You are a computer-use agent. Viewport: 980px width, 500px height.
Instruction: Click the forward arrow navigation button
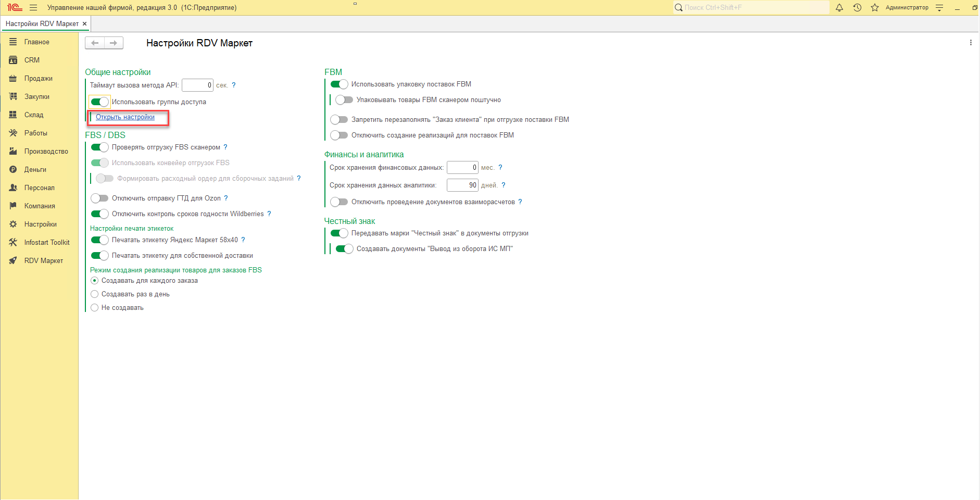pos(114,43)
